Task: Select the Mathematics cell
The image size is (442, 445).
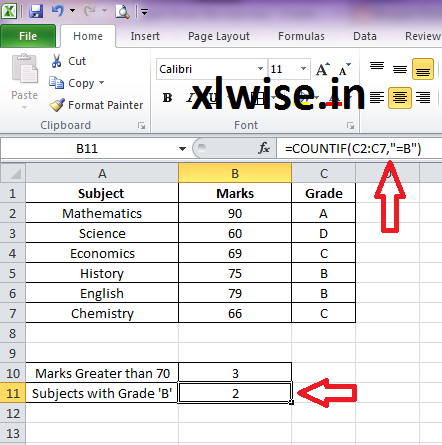Action: point(102,213)
